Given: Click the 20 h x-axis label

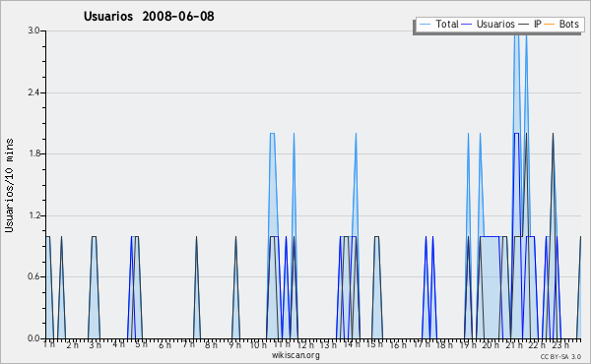Looking at the screenshot, I should coord(492,344).
